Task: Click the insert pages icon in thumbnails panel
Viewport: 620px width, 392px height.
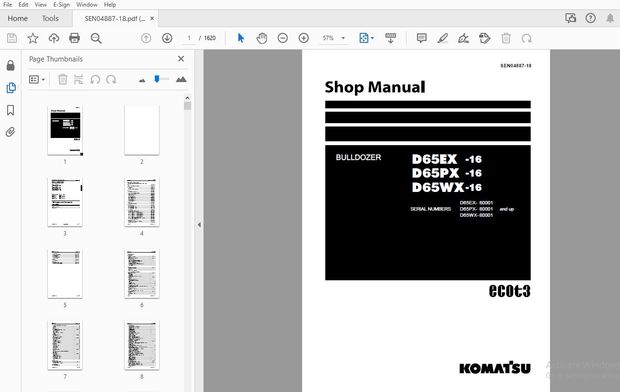Action: click(78, 80)
